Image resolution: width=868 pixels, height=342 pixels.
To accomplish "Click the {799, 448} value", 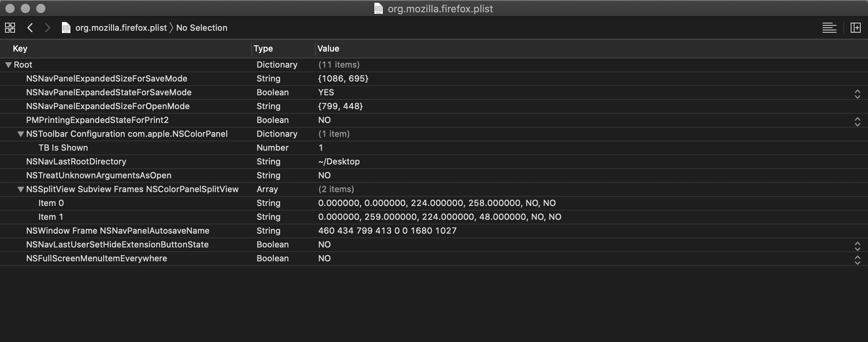I will 341,106.
